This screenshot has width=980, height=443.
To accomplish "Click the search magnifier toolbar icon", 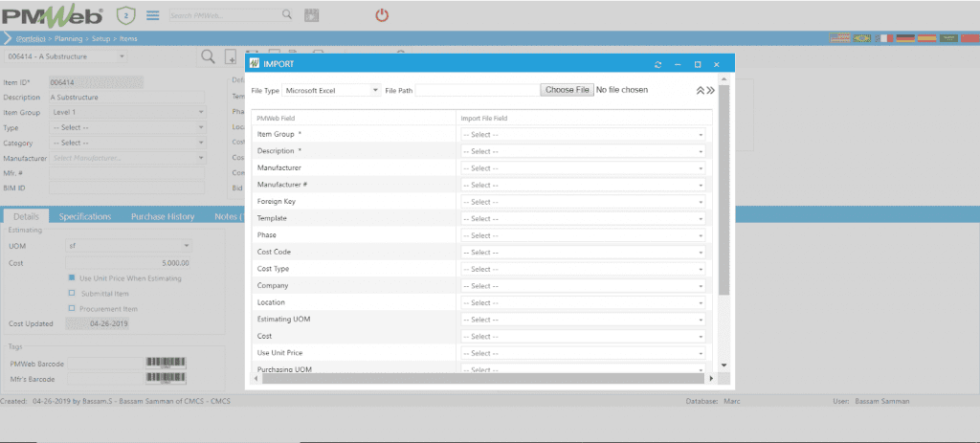I will pyautogui.click(x=208, y=56).
